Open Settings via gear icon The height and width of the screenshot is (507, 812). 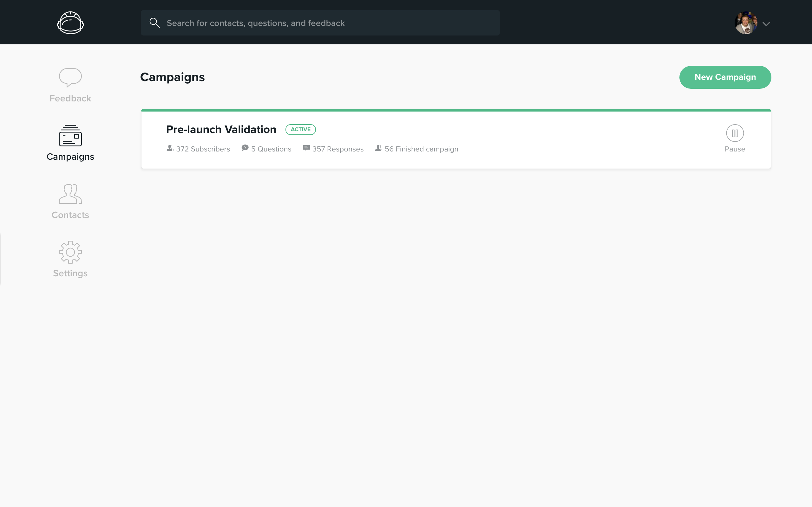tap(70, 252)
